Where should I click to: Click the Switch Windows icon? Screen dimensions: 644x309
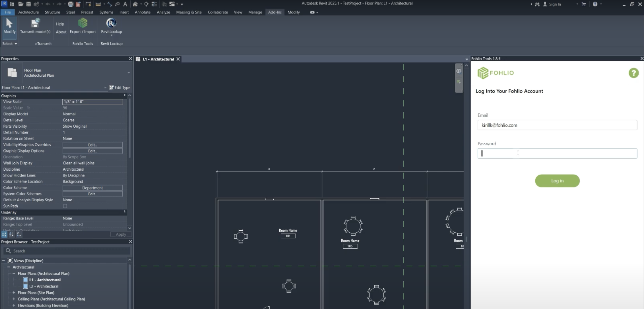click(x=172, y=4)
